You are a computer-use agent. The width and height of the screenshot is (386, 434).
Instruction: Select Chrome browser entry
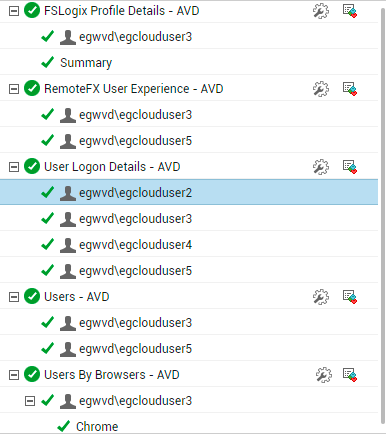97,427
